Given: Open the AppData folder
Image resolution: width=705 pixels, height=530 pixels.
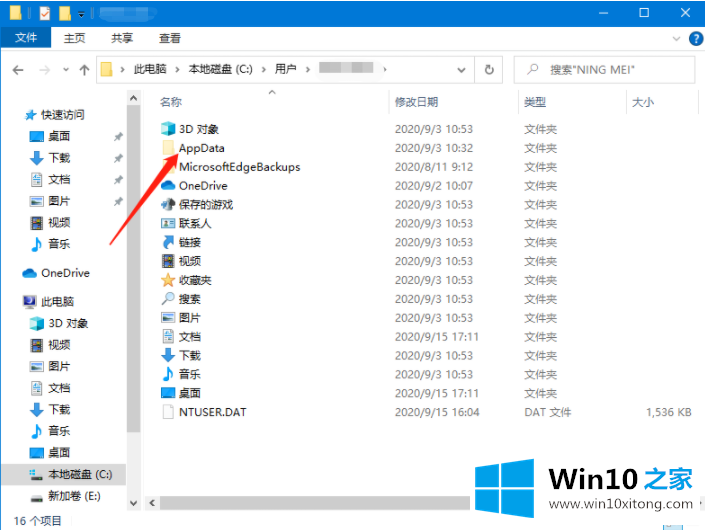Looking at the screenshot, I should click(201, 148).
